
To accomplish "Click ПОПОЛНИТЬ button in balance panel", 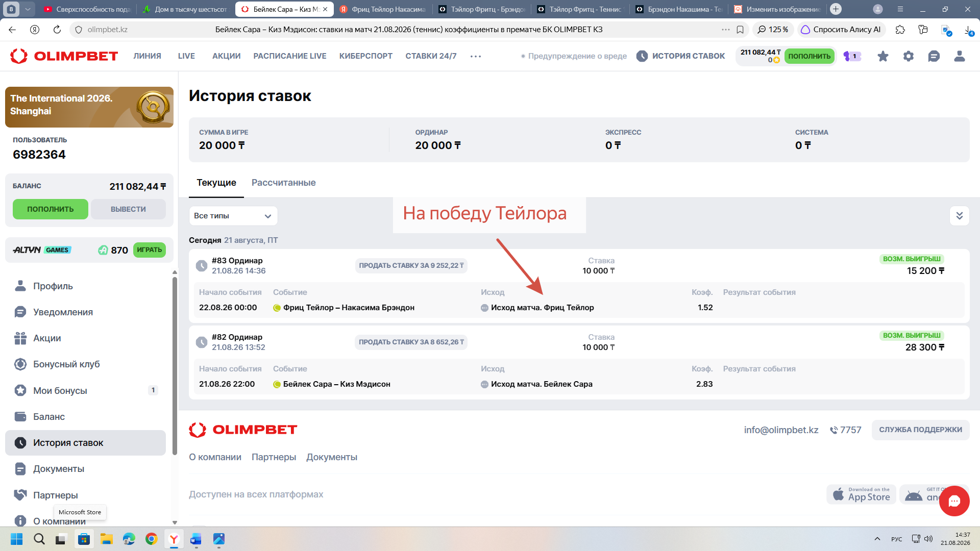I will coord(51,209).
